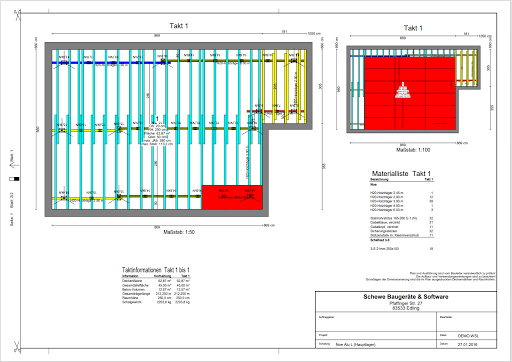Click the date field 27.01.2016
The image size is (512, 362).
point(467,344)
